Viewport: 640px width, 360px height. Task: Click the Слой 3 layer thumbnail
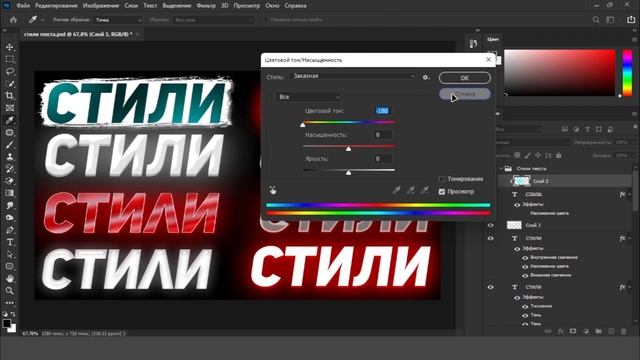(522, 181)
